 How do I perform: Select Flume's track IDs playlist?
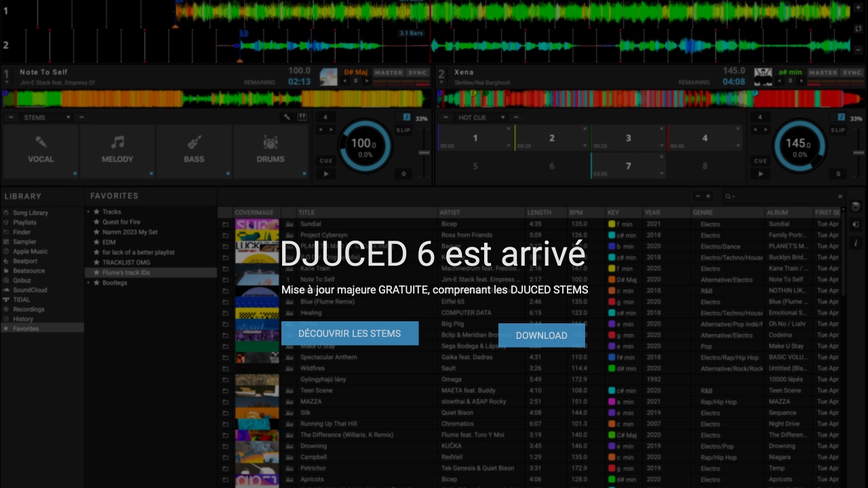[151, 272]
